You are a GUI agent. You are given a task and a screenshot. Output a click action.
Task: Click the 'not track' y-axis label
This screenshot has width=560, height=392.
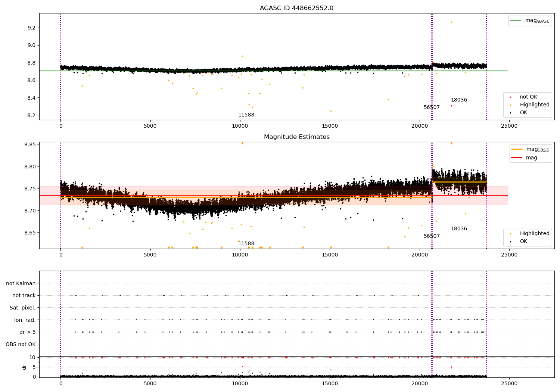point(24,296)
